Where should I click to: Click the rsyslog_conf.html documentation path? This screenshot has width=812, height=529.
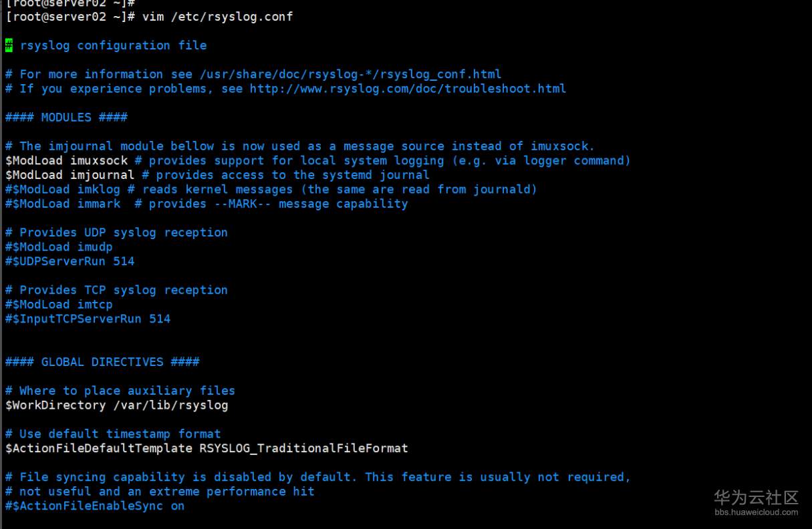tap(350, 74)
